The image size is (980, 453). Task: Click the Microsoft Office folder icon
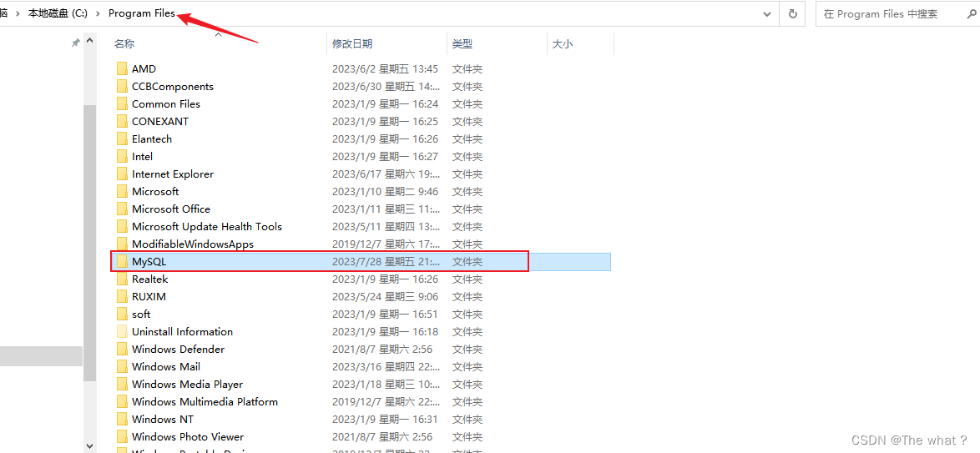tap(122, 209)
